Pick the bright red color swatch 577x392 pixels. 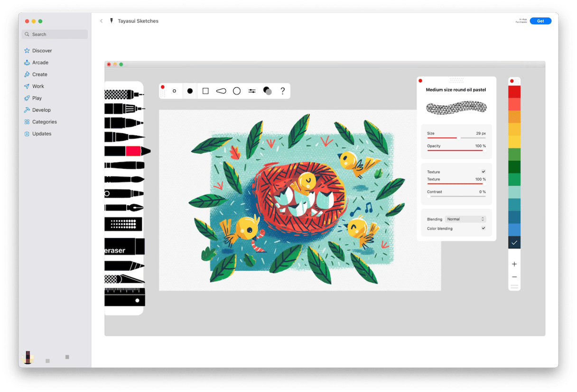514,92
